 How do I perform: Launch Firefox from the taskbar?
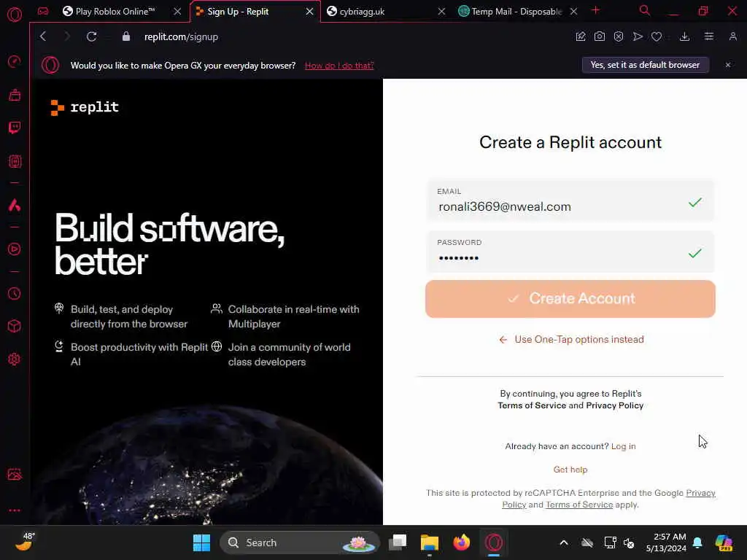(461, 542)
